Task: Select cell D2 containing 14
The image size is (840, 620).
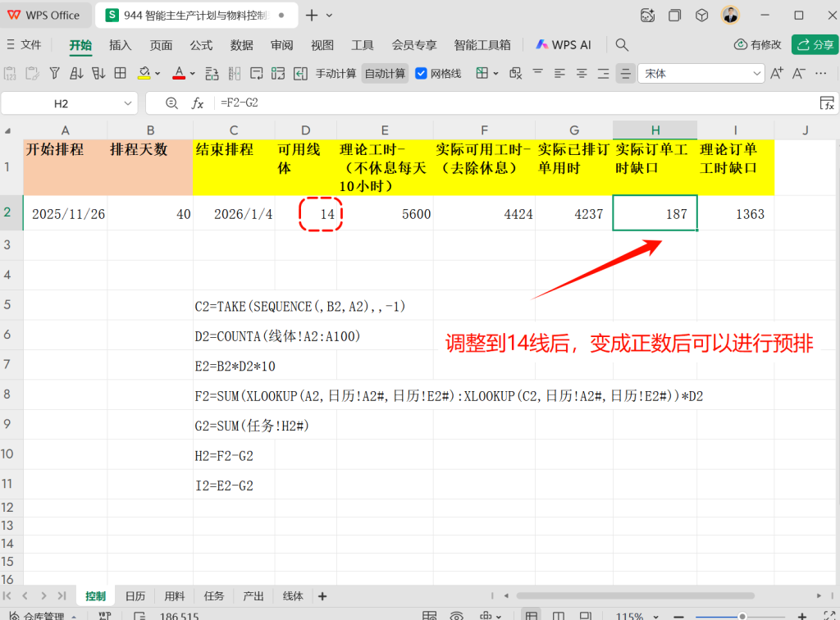Action: [305, 213]
